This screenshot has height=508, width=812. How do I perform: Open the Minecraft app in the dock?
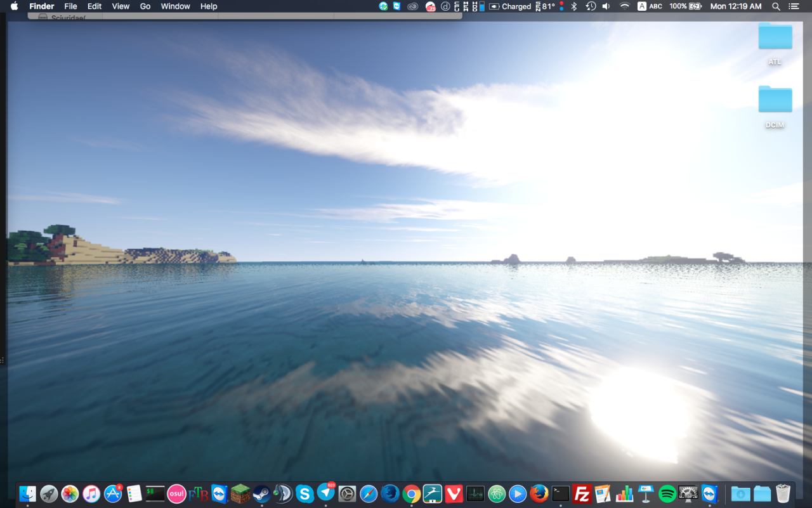coord(240,493)
